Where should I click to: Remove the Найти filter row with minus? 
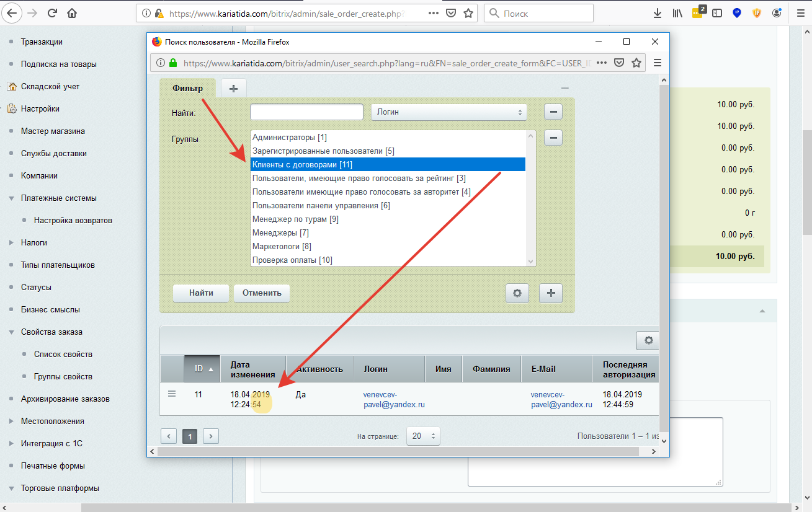pos(553,112)
